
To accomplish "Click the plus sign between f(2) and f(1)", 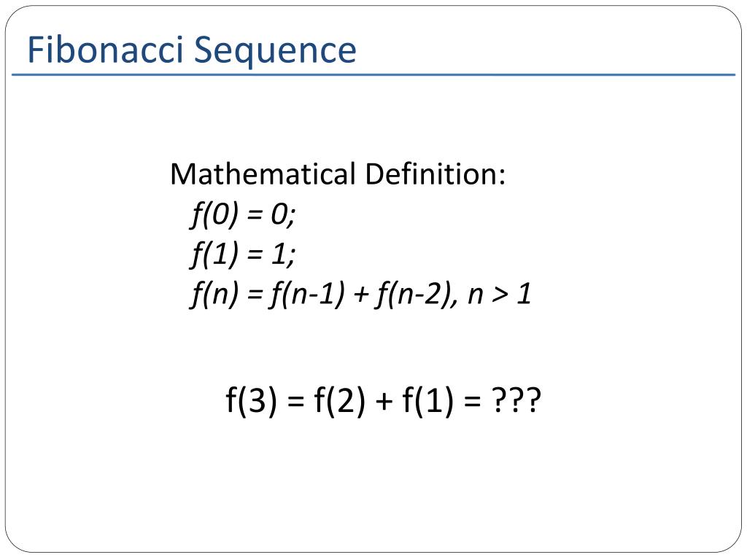I will tap(384, 402).
